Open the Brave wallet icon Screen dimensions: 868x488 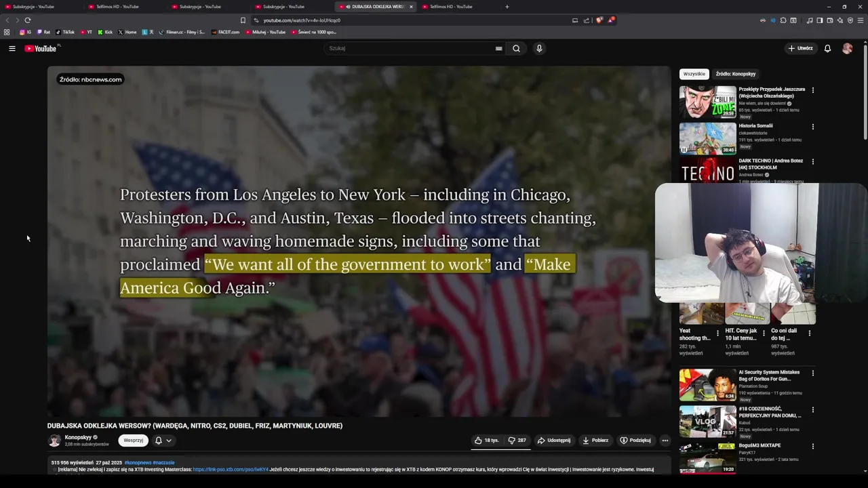pyautogui.click(x=830, y=20)
